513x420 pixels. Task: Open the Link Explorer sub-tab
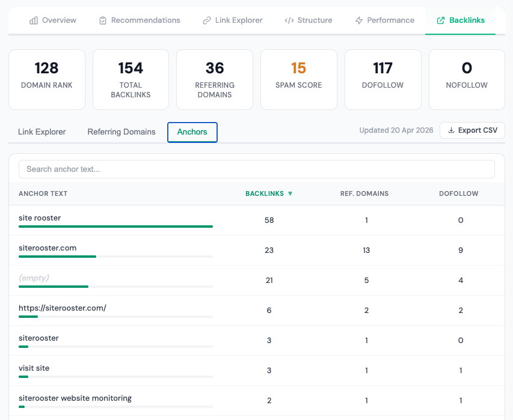point(42,132)
